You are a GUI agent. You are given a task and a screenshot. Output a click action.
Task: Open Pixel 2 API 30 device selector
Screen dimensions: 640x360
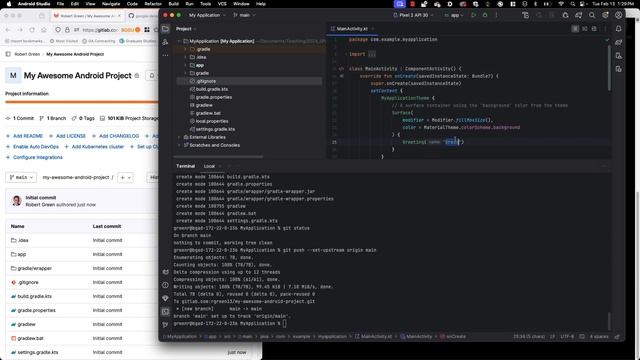coord(413,15)
